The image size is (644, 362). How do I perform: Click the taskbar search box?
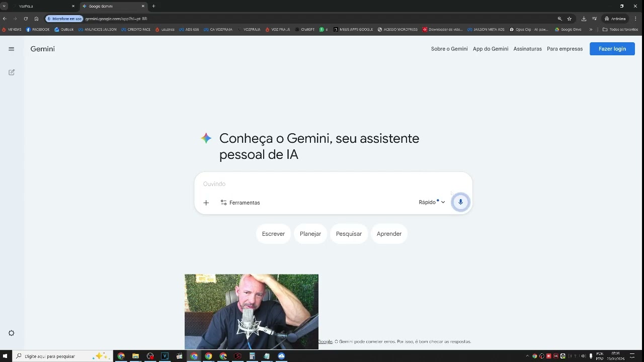(x=62, y=356)
